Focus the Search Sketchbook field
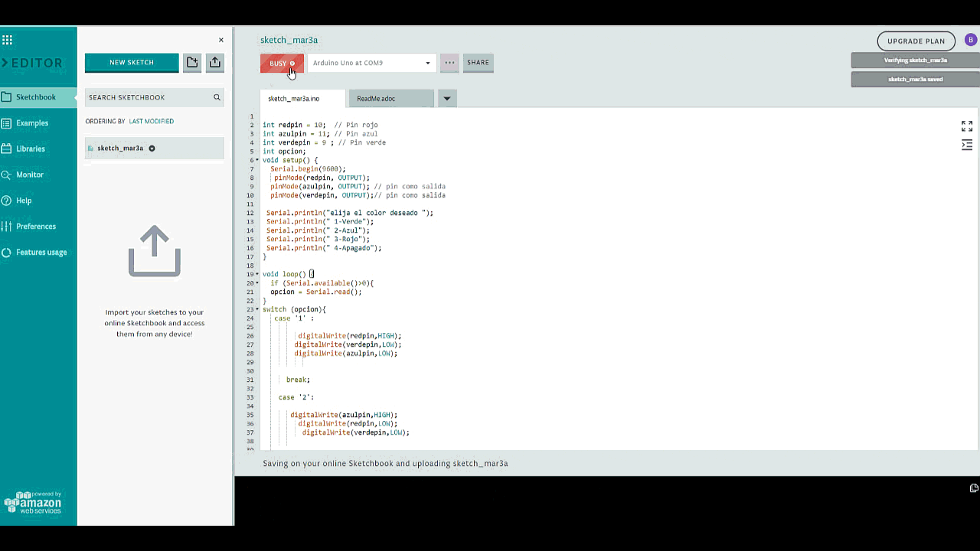980x551 pixels. [x=147, y=97]
